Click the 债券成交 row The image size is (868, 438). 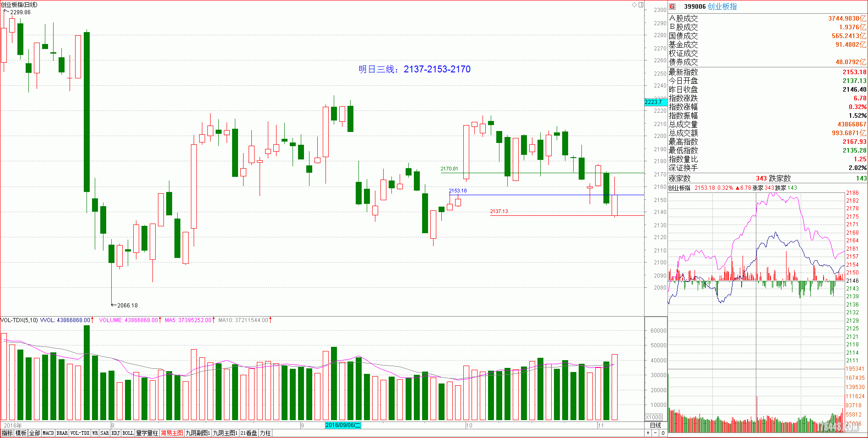coord(767,62)
